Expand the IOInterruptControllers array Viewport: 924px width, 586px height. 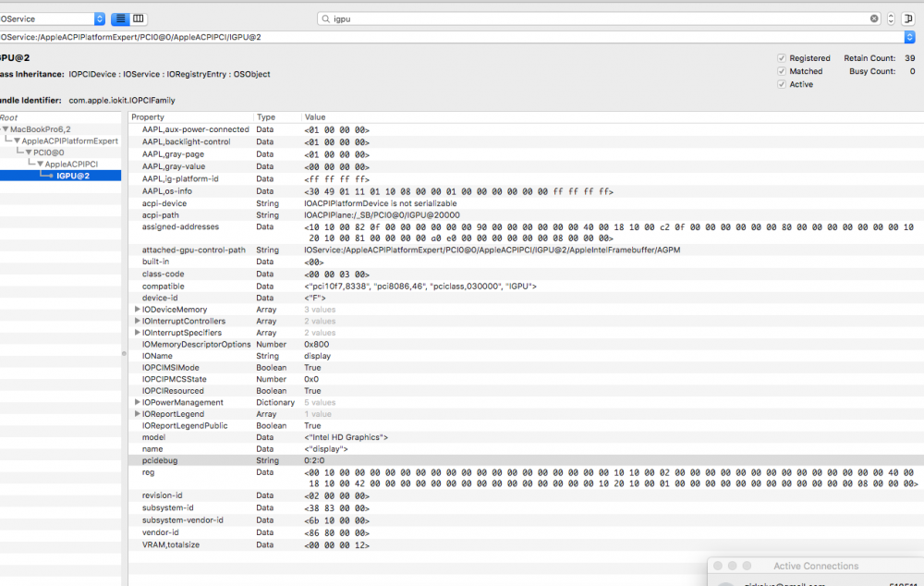pos(138,321)
